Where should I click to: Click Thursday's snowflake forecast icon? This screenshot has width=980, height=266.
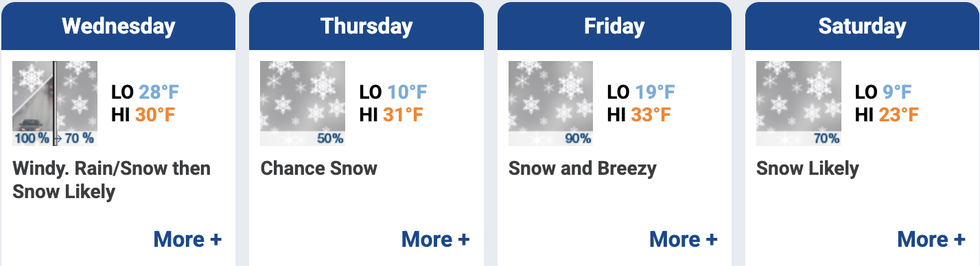(x=303, y=104)
